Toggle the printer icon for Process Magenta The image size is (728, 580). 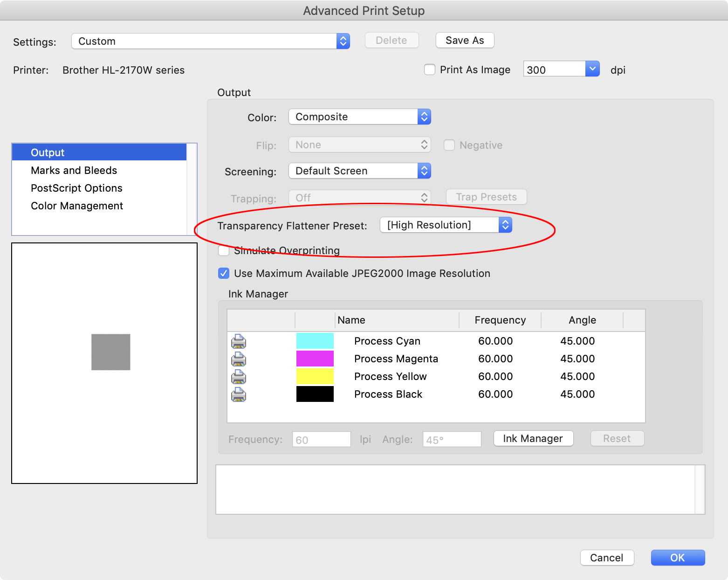(238, 359)
